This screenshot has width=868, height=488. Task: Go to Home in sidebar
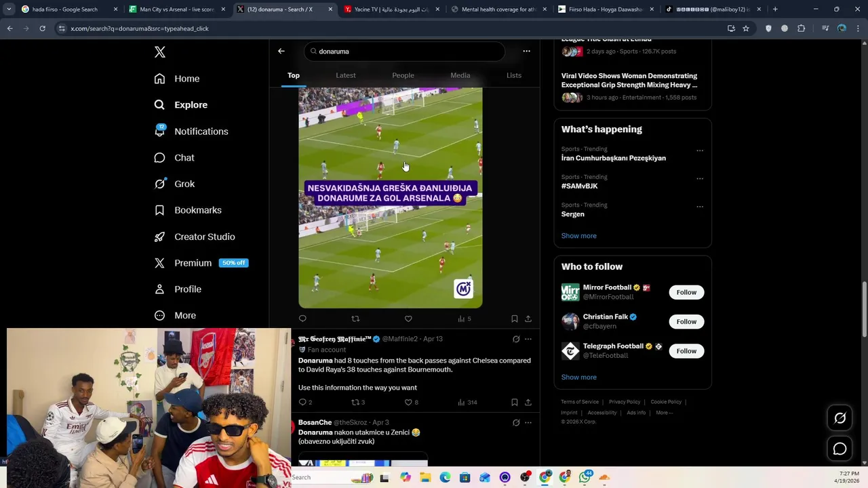177,79
